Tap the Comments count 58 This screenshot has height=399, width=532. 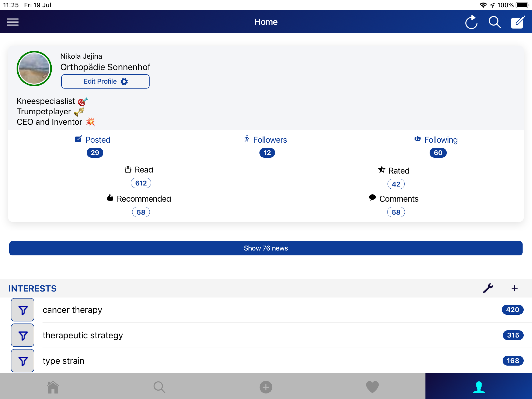coord(396,212)
